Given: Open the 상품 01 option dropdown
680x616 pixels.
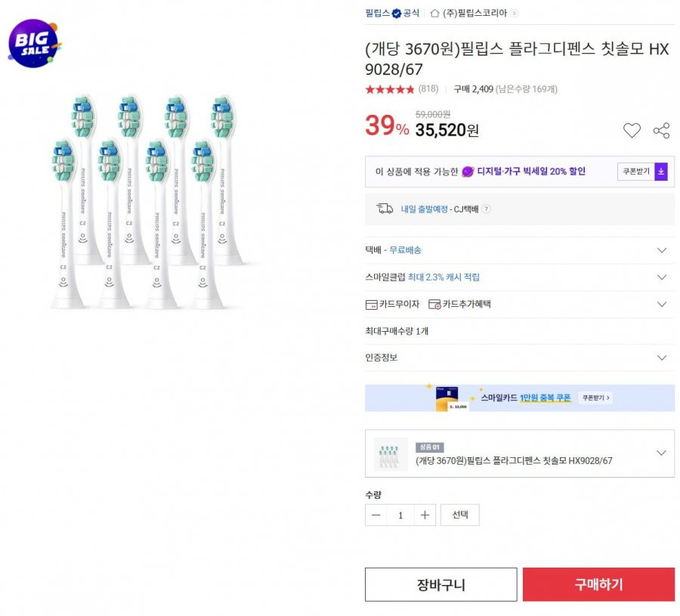Looking at the screenshot, I should pyautogui.click(x=520, y=453).
